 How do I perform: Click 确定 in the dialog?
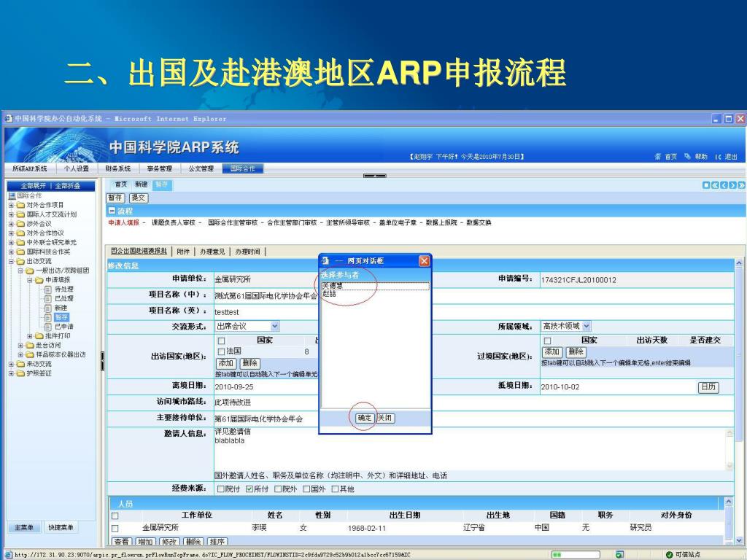tap(365, 418)
